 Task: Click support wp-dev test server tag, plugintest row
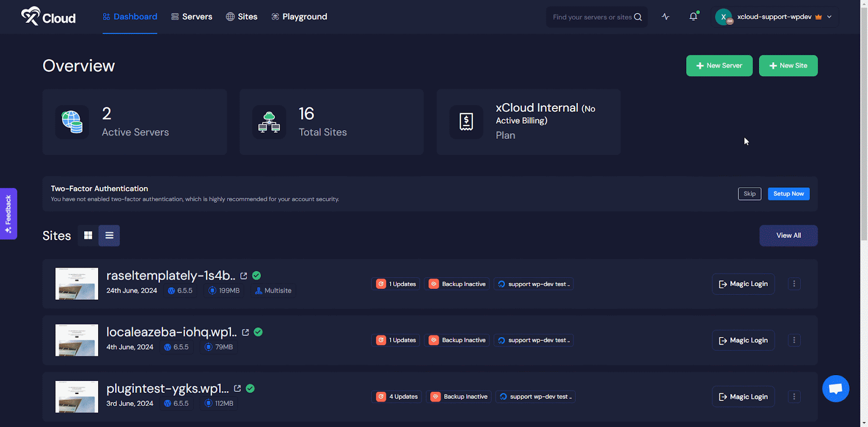pos(535,397)
